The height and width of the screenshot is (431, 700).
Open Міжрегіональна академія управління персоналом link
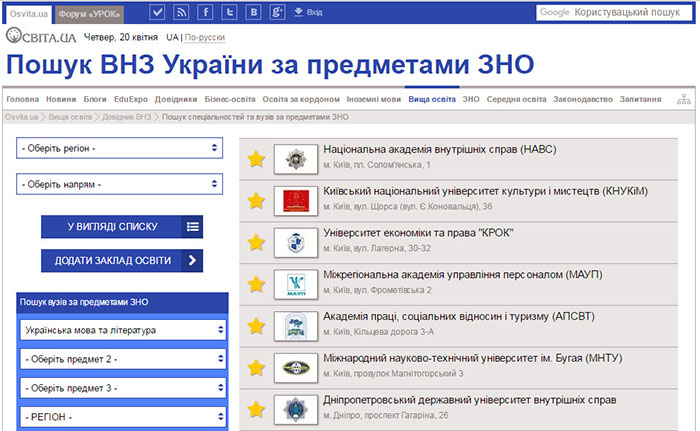tap(463, 275)
